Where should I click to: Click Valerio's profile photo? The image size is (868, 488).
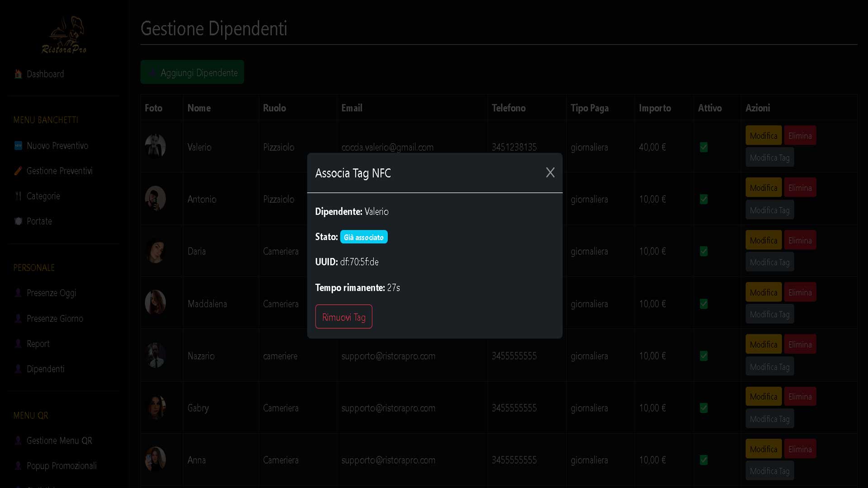click(155, 146)
